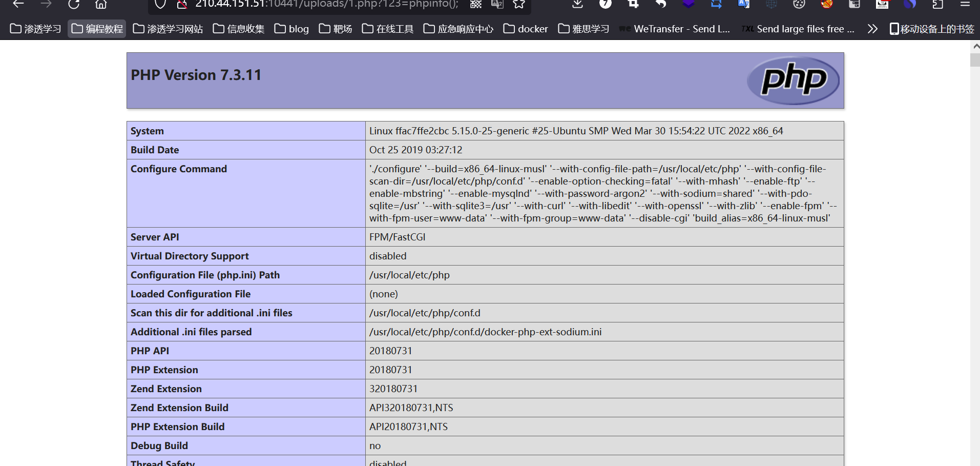
Task: Open the browser home page
Action: tap(101, 4)
